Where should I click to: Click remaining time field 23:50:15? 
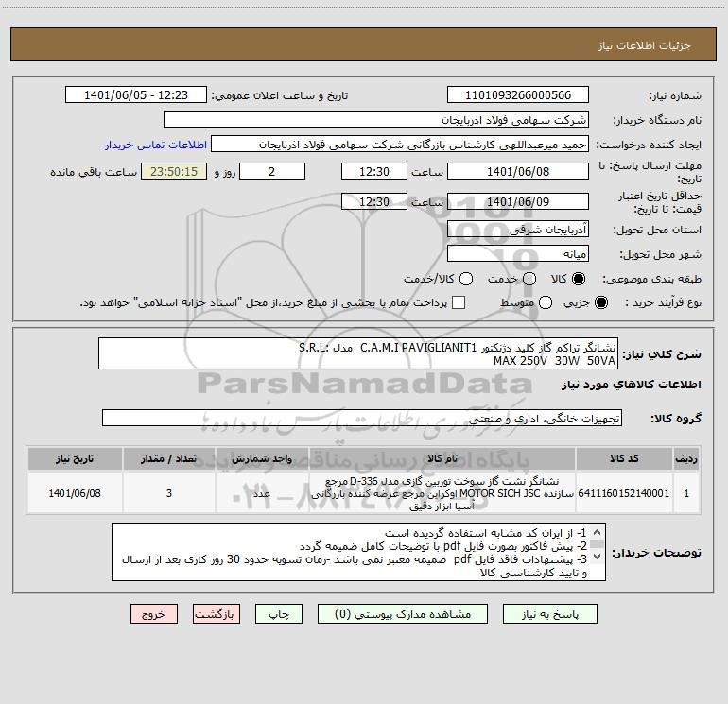(174, 171)
